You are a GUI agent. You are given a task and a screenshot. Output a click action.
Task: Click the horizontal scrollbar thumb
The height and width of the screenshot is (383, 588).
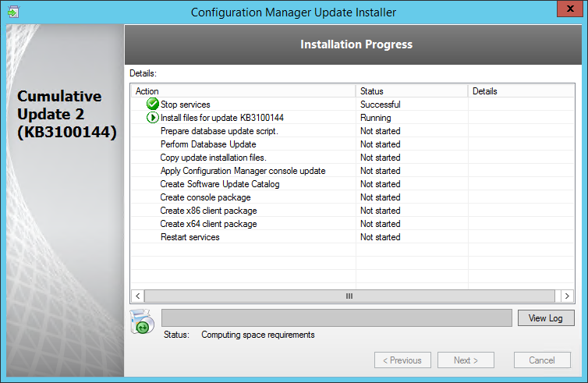click(349, 296)
